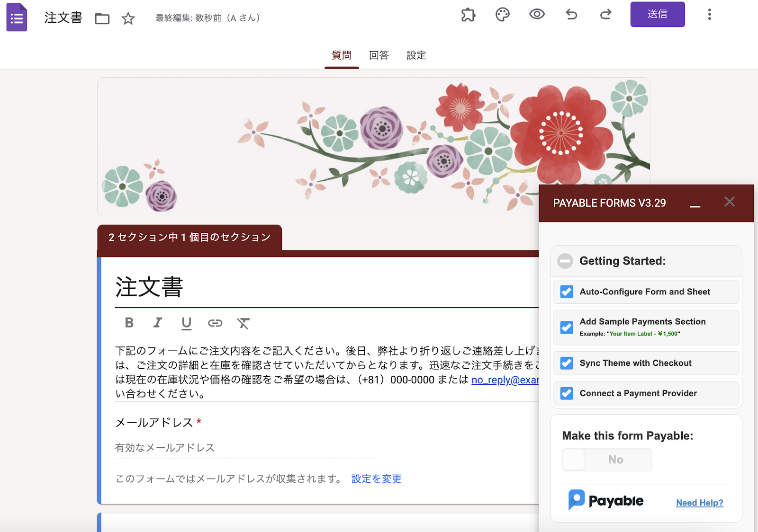Screen dimensions: 758x532
Task: Click the メールアドレス question label
Action: [x=154, y=422]
